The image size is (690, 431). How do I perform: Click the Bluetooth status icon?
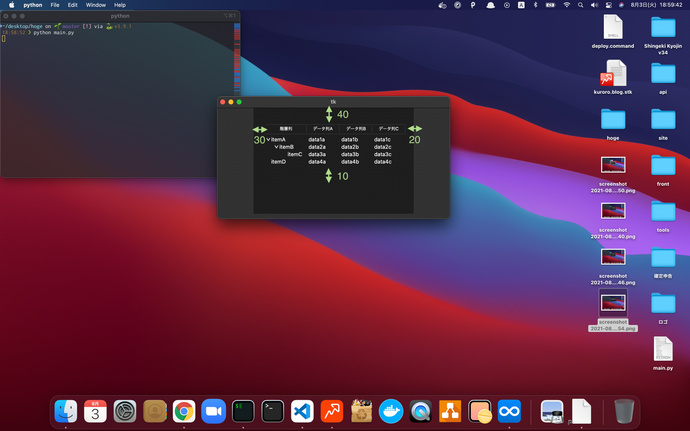tap(536, 5)
